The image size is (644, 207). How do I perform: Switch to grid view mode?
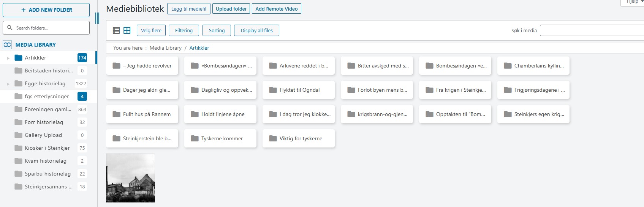click(x=127, y=30)
